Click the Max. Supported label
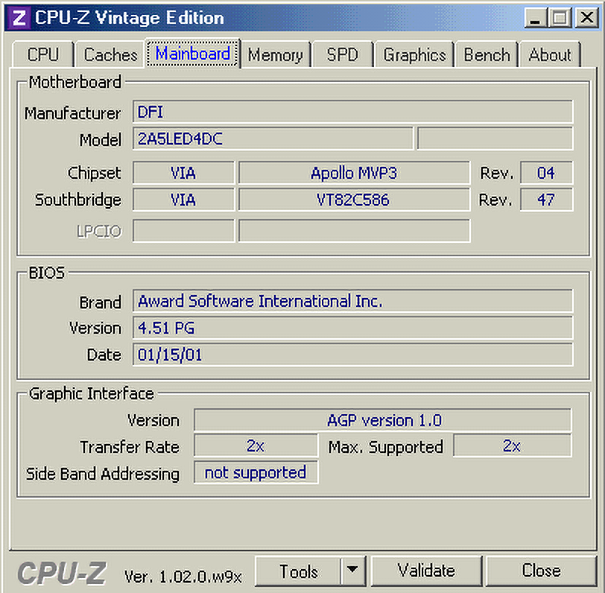Image resolution: width=605 pixels, height=593 pixels. 385,448
